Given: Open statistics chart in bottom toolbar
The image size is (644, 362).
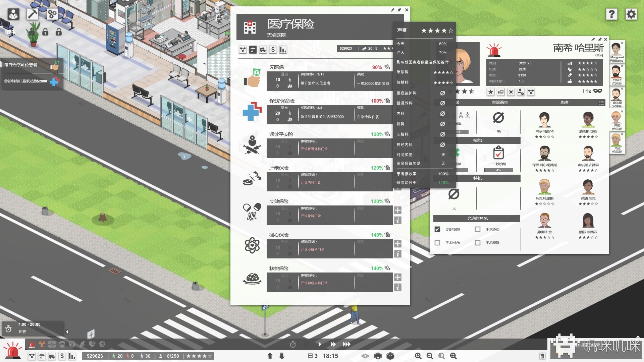Looking at the screenshot, I should pyautogui.click(x=72, y=356).
